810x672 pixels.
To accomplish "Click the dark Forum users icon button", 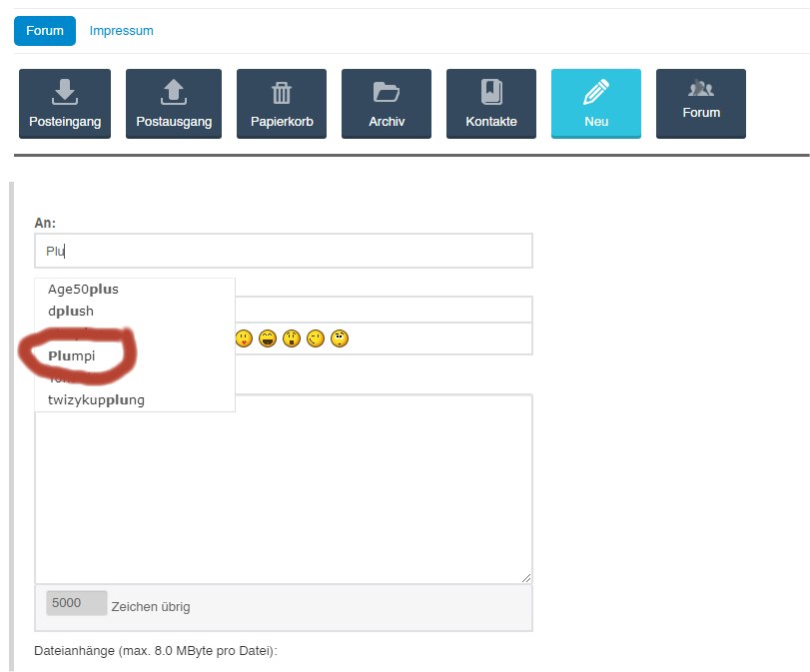I will pyautogui.click(x=700, y=103).
